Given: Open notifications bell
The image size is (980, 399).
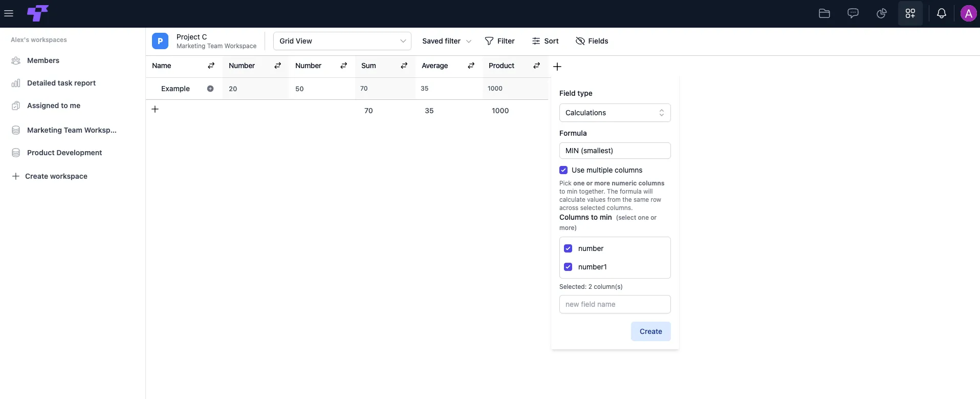Looking at the screenshot, I should point(942,13).
